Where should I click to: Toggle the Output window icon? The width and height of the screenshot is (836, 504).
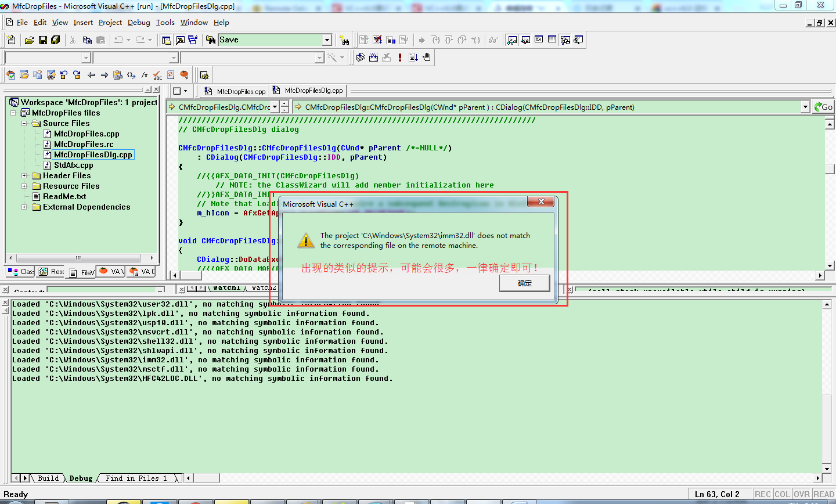pos(180,40)
